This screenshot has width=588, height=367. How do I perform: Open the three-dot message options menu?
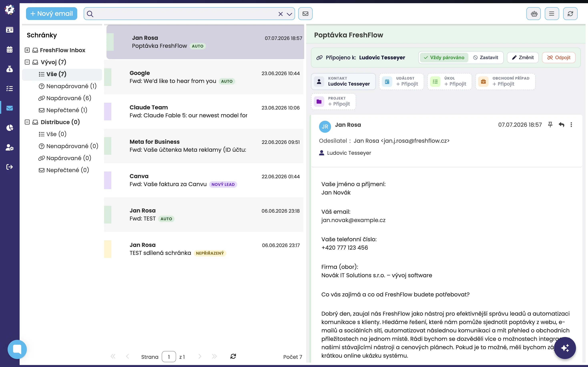571,125
